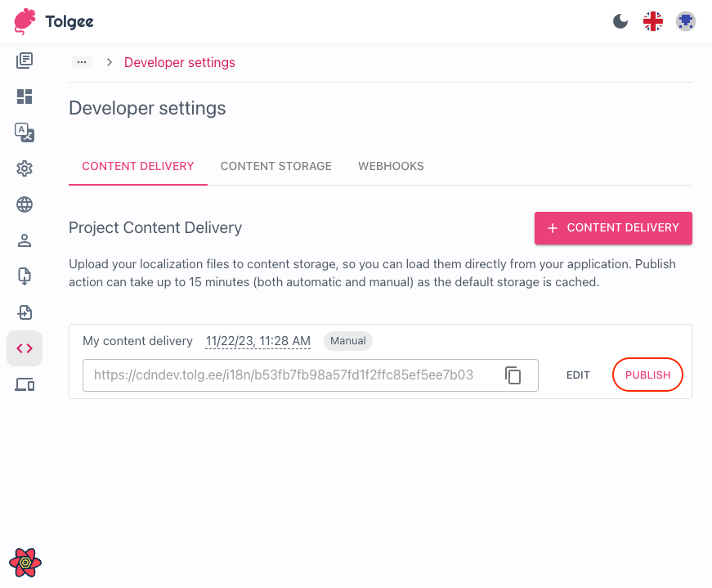Open the languages sidebar icon

(x=25, y=132)
